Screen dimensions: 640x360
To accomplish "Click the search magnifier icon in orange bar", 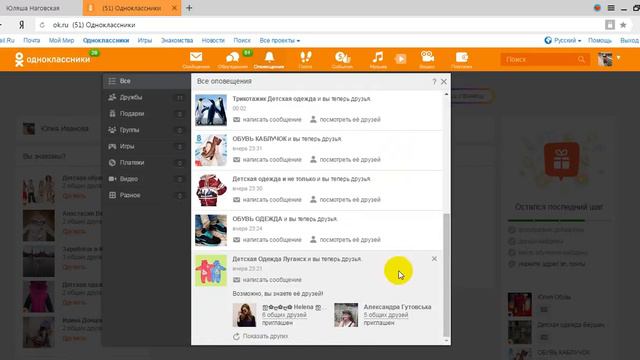I will pos(581,60).
